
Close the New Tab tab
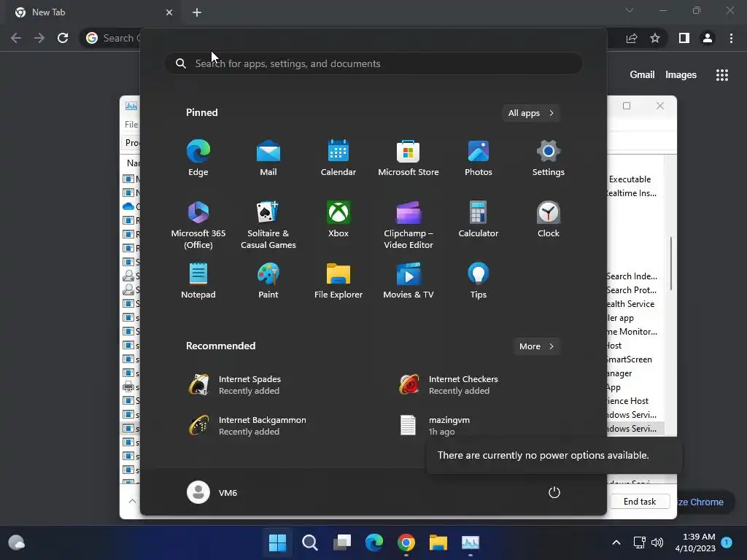(x=169, y=12)
